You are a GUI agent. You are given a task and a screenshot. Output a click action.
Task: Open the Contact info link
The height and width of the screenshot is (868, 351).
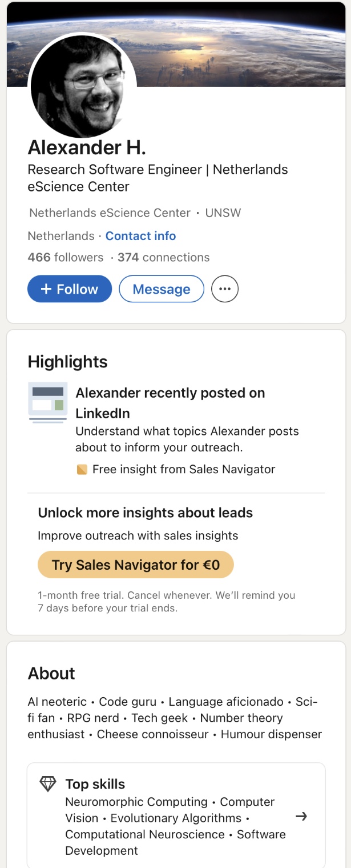pos(140,236)
